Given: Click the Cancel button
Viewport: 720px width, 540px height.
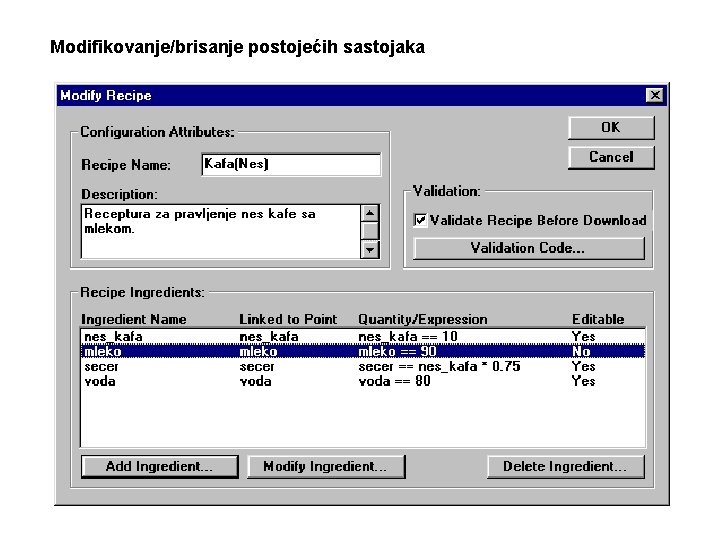Looking at the screenshot, I should pyautogui.click(x=611, y=158).
